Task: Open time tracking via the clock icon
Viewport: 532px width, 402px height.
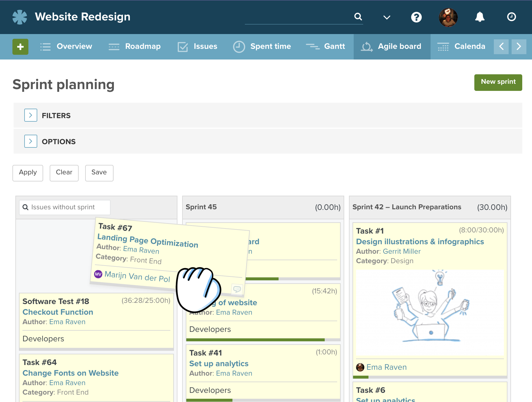Action: pos(511,17)
